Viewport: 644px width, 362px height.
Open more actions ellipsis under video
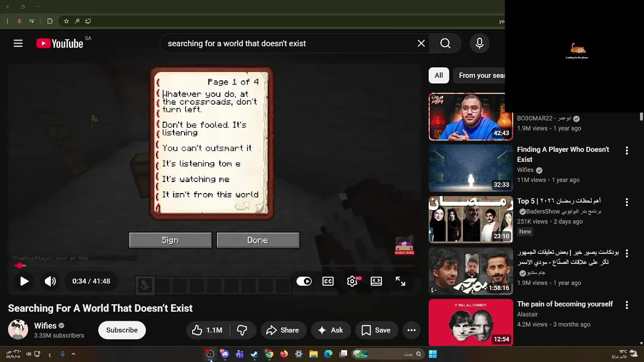(412, 330)
